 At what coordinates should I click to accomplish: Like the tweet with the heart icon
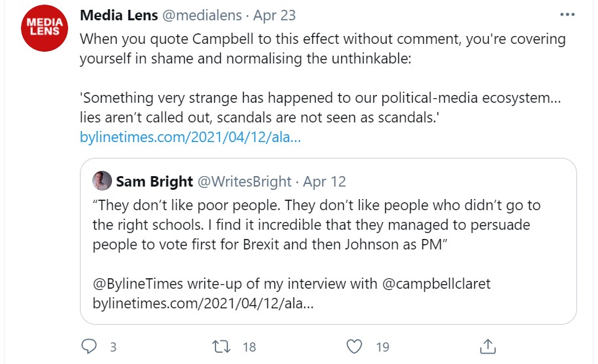[354, 347]
